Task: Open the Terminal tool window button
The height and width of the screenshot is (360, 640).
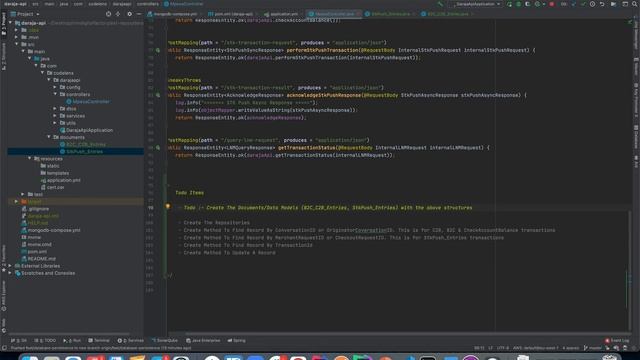Action: tap(99, 340)
